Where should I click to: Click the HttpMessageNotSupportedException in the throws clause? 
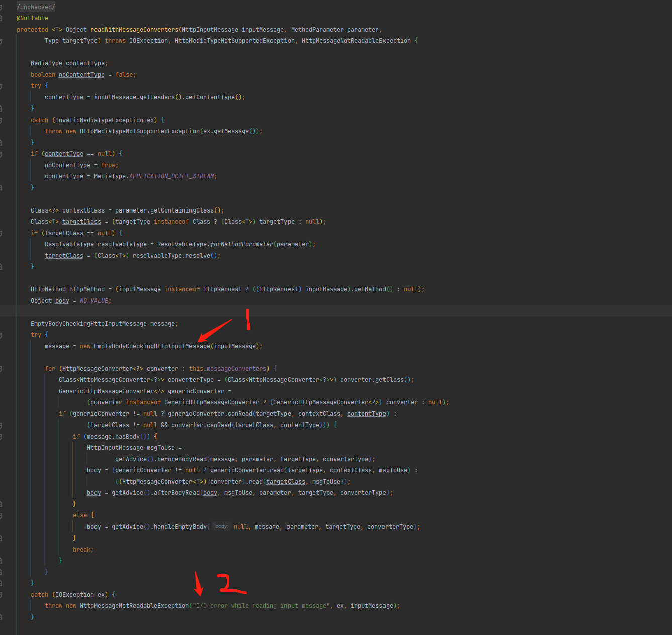pyautogui.click(x=235, y=40)
